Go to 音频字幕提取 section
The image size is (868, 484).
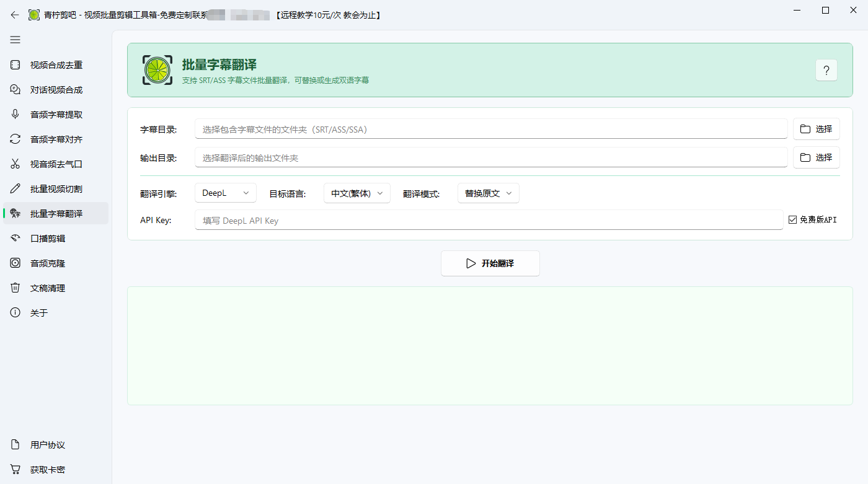point(56,114)
